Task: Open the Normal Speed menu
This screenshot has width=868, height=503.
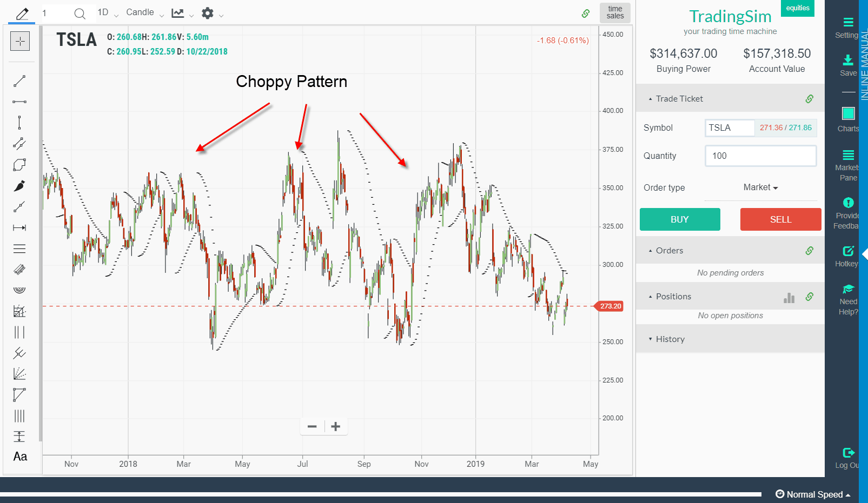Action: click(x=813, y=494)
